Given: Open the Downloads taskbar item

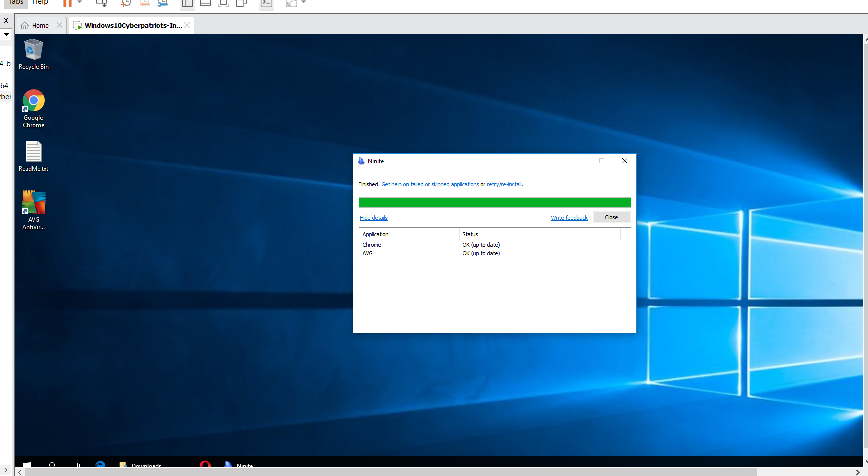Looking at the screenshot, I should click(x=141, y=465).
